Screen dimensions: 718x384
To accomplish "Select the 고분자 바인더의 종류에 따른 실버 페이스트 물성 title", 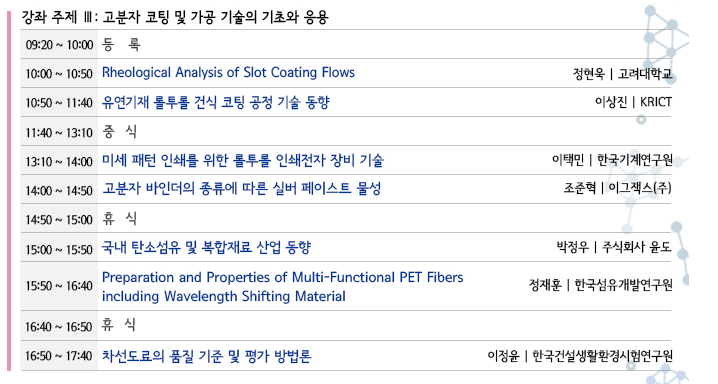I will click(241, 189).
